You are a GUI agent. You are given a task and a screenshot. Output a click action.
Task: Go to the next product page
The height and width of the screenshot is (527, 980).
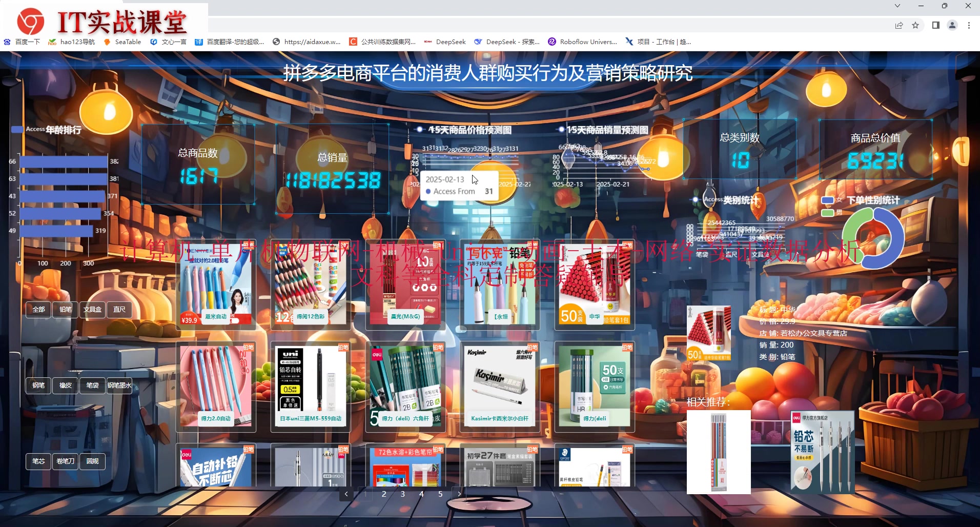click(459, 494)
